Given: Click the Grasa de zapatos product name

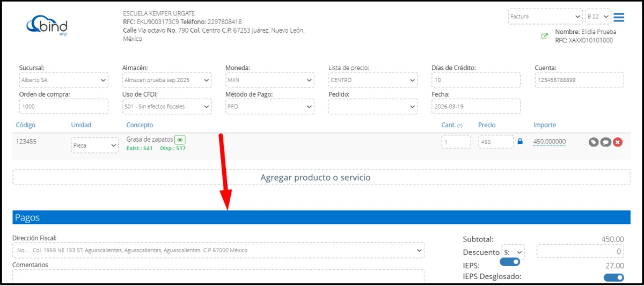Looking at the screenshot, I should coord(150,139).
